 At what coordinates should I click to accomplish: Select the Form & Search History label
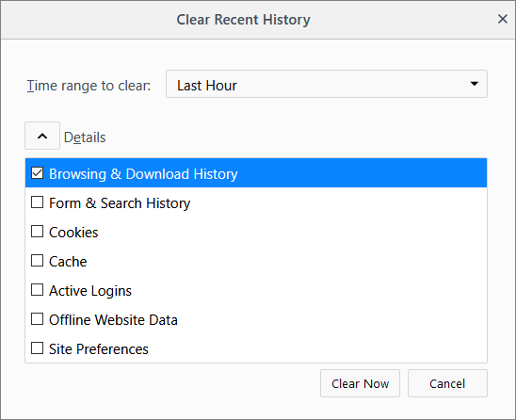pyautogui.click(x=120, y=203)
